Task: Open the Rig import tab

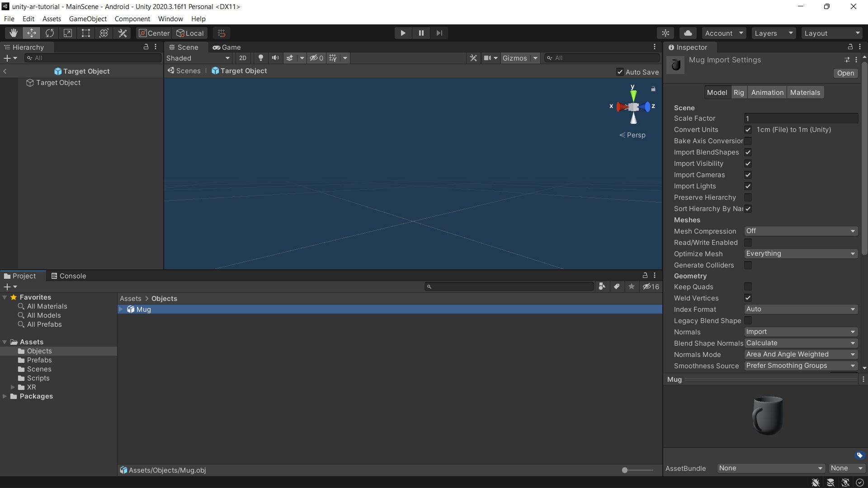Action: pyautogui.click(x=739, y=92)
